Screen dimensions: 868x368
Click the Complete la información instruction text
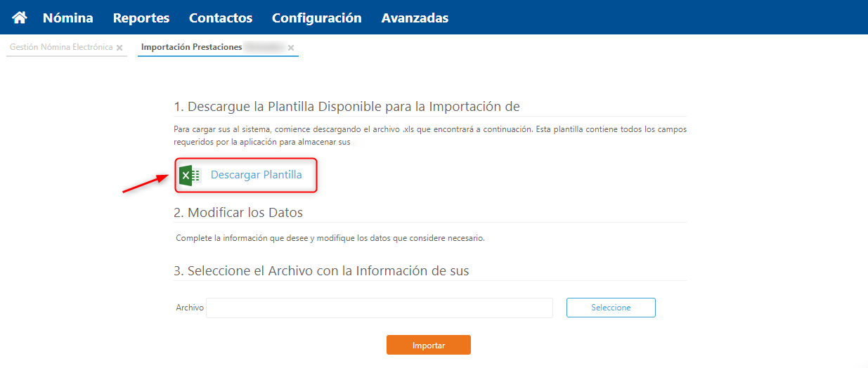point(330,238)
